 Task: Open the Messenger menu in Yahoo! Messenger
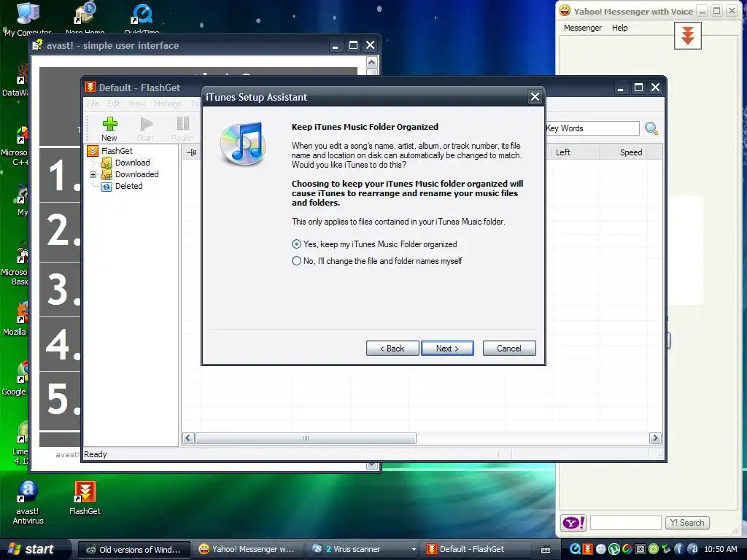point(583,28)
